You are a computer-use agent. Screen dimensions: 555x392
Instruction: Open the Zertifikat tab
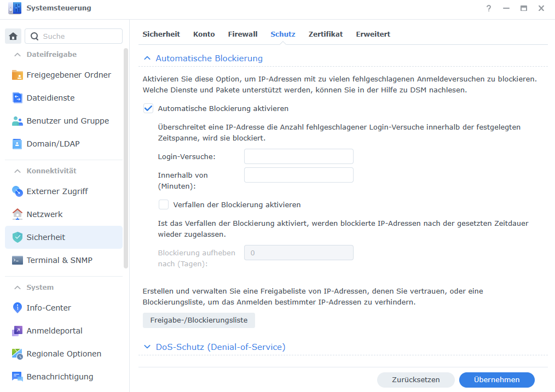click(x=325, y=34)
